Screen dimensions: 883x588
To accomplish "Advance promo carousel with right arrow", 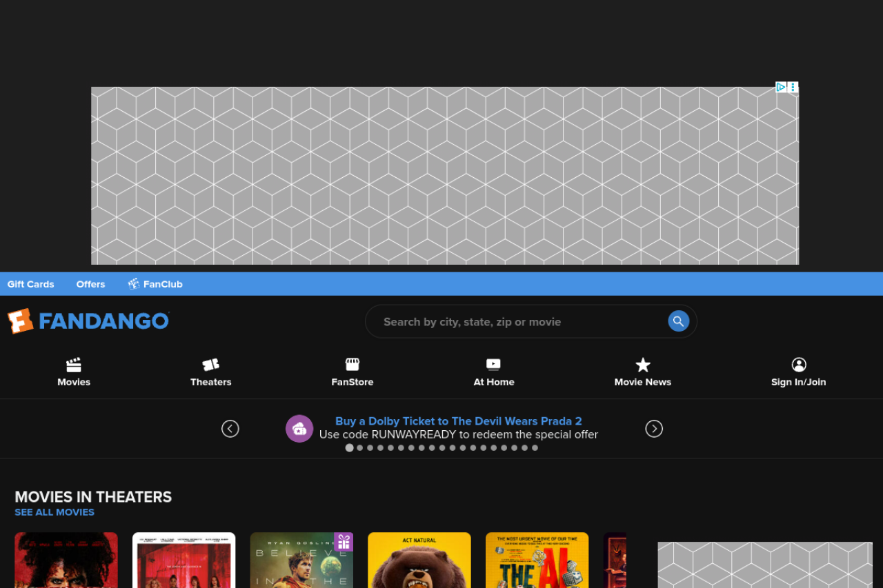I will point(654,429).
